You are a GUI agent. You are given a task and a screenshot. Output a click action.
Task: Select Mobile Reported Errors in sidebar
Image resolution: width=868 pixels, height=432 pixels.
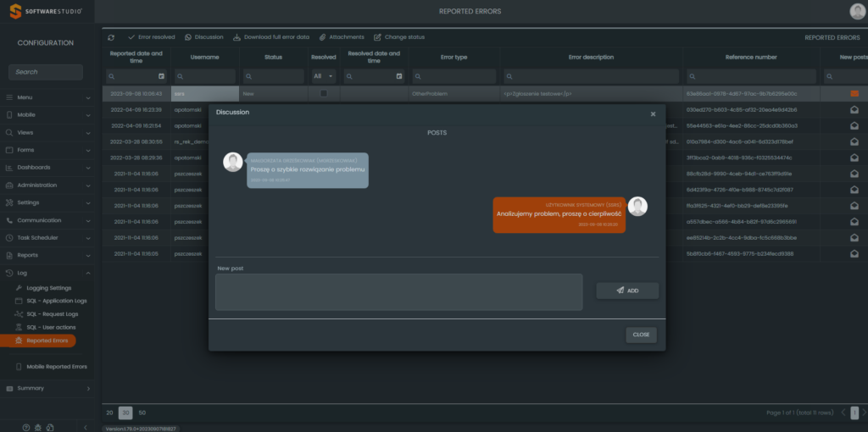coord(56,367)
